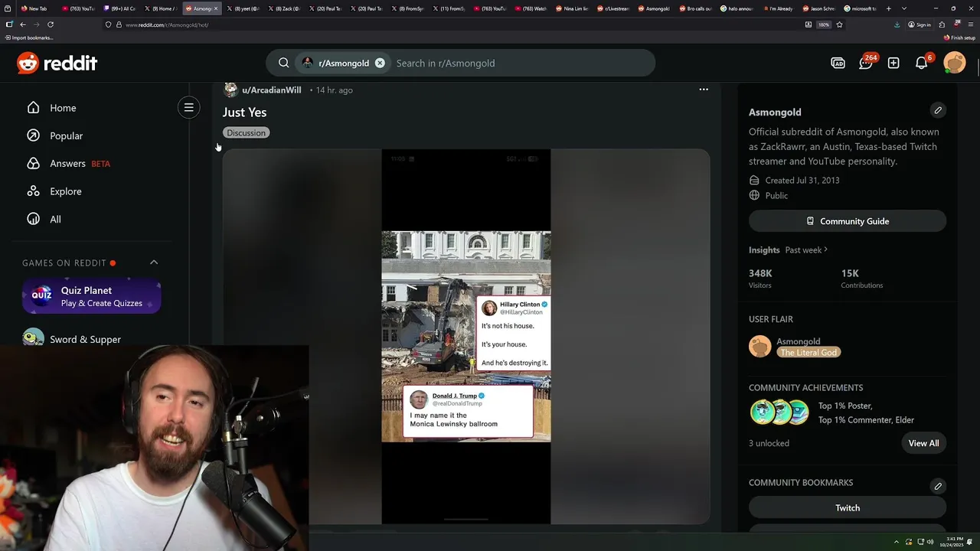Create a new post with plus icon
This screenshot has height=551, width=980.
tap(893, 63)
